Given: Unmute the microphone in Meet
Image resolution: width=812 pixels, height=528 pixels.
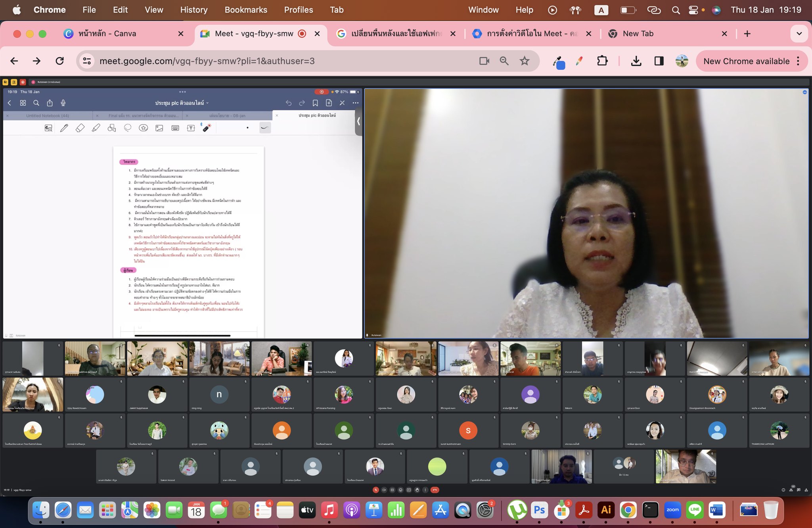Looking at the screenshot, I should pos(376,490).
